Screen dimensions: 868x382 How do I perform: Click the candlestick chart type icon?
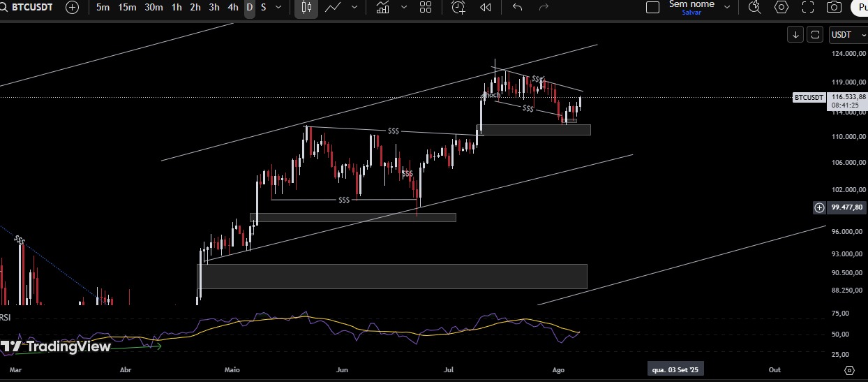pyautogui.click(x=306, y=8)
